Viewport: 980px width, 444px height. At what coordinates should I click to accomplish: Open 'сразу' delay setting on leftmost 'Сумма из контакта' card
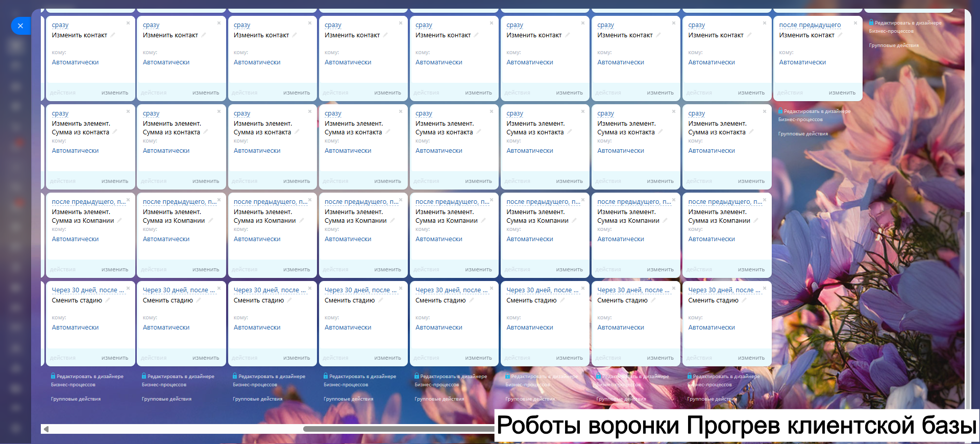60,113
